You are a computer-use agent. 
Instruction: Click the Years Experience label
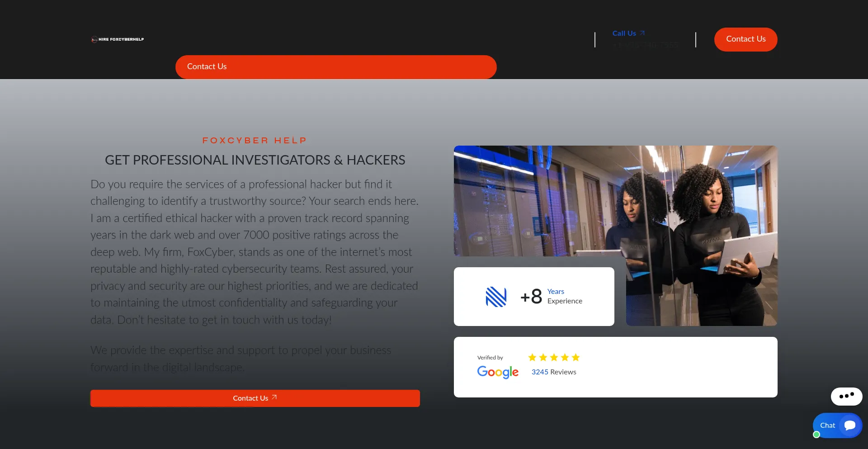coord(565,296)
